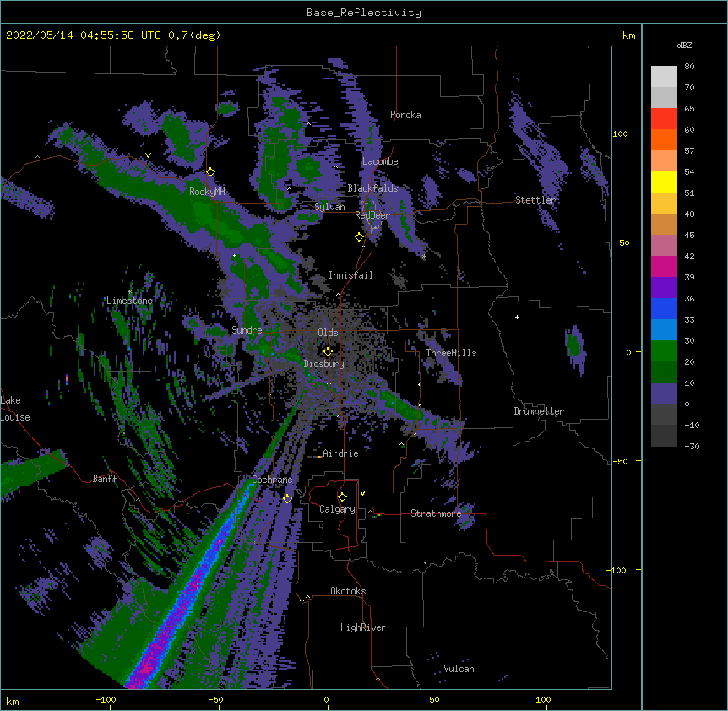Select the RockyMH label
The width and height of the screenshot is (728, 711).
tap(207, 192)
